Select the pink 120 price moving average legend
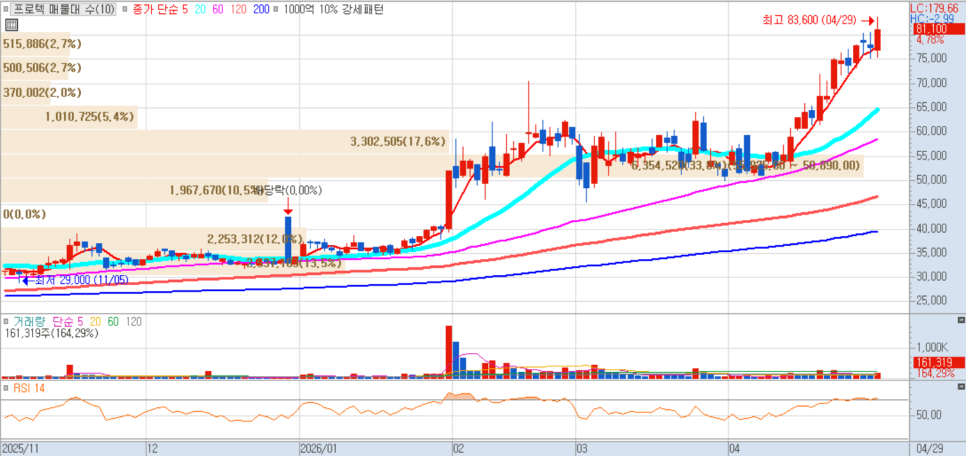 240,10
